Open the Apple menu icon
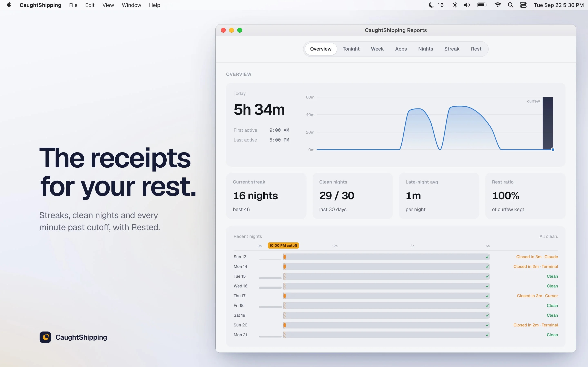 [9, 5]
